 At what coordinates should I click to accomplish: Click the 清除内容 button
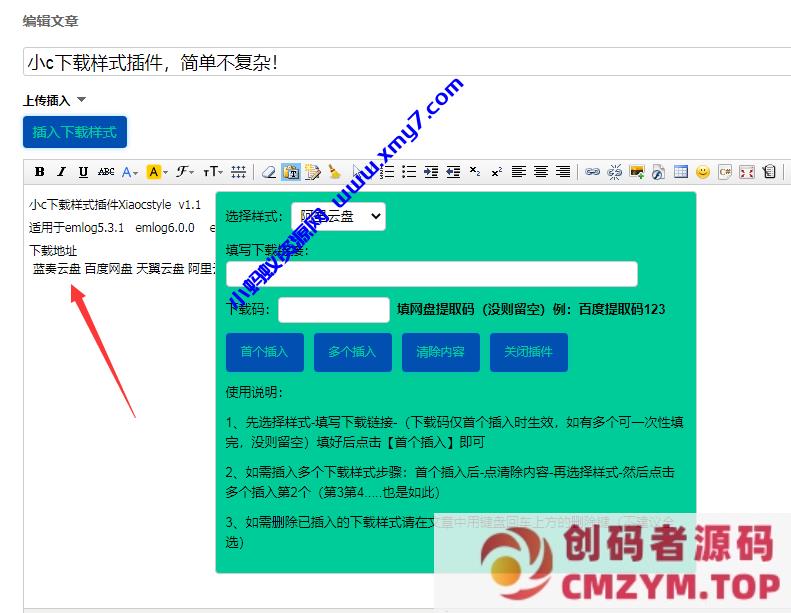(441, 352)
